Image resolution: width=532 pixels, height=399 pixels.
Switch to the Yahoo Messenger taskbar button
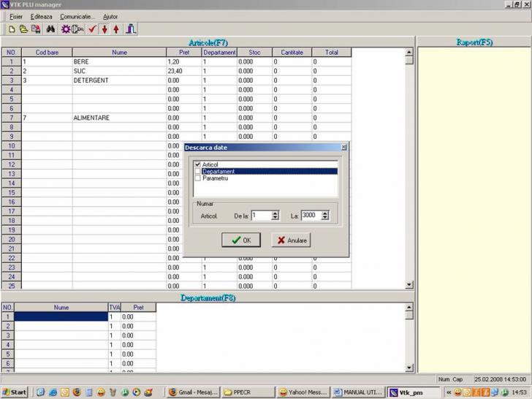tap(303, 392)
